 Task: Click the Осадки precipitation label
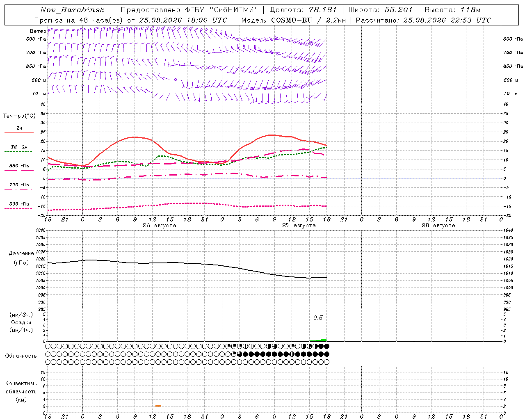21,322
